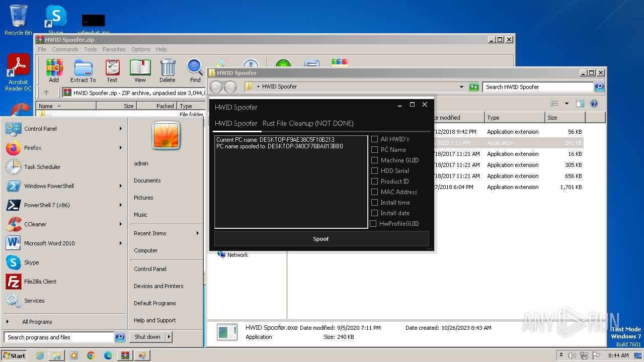Viewport: 644px width, 362px height.
Task: Open the Tools menu in WinRAR
Action: pos(91,49)
